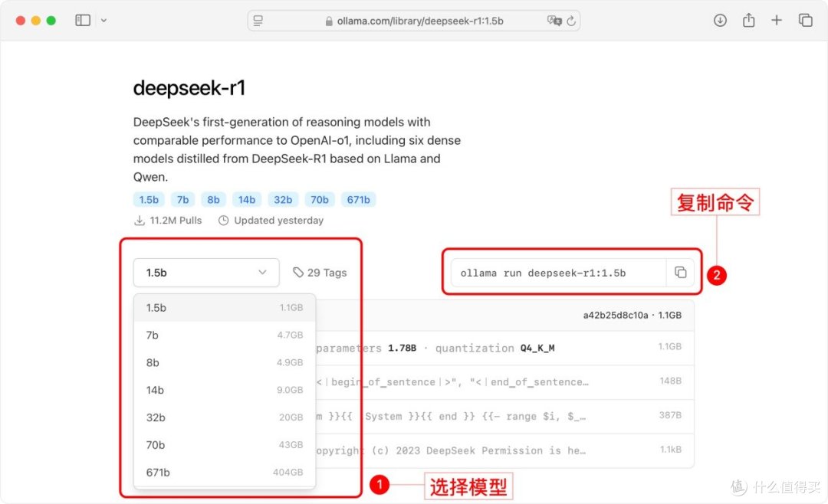Open the sidebar options chevron
The width and height of the screenshot is (828, 504).
pos(104,21)
